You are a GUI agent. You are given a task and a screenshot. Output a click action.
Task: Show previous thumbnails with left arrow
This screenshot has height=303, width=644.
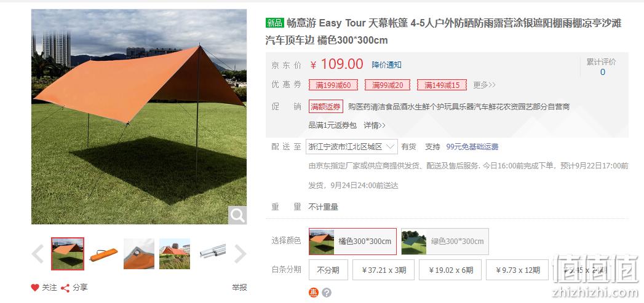click(x=38, y=254)
